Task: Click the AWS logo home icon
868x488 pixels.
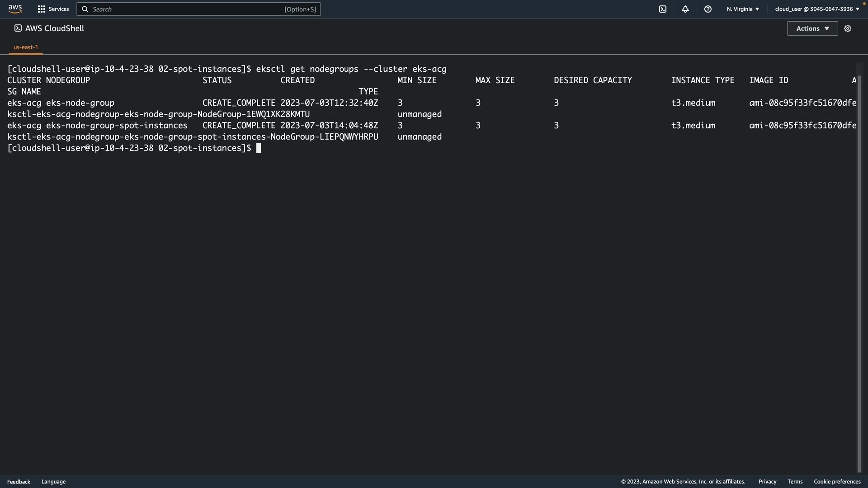Action: click(15, 9)
